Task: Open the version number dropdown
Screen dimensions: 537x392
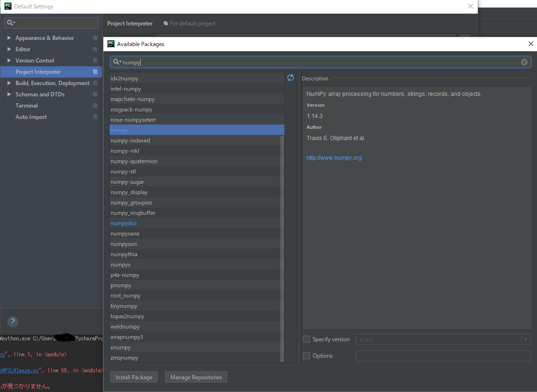Action: [525, 339]
